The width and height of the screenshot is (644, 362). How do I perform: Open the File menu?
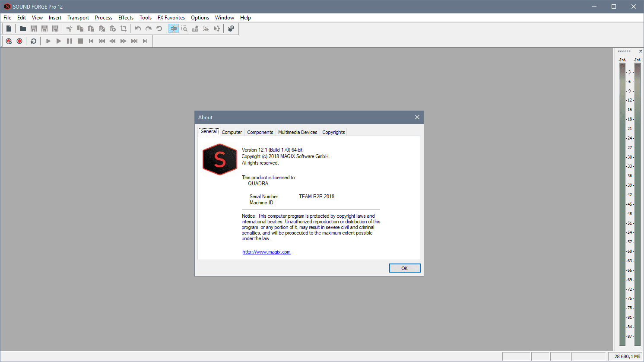[7, 18]
